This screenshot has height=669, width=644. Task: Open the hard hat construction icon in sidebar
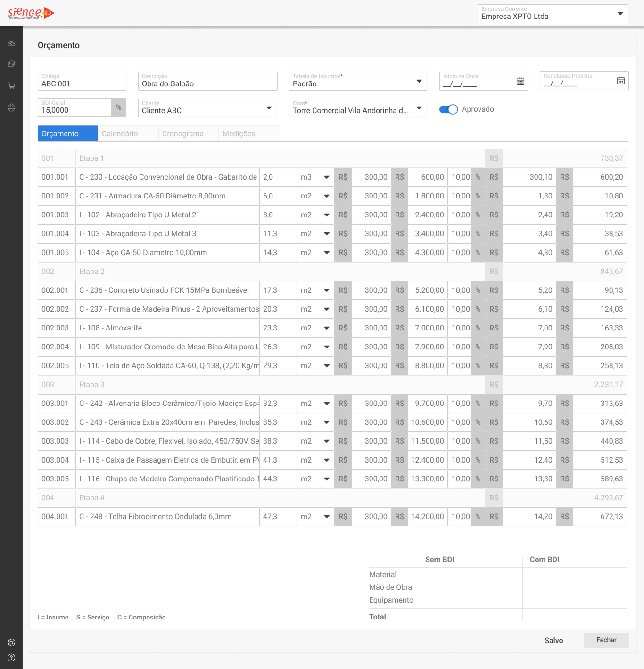tap(11, 107)
